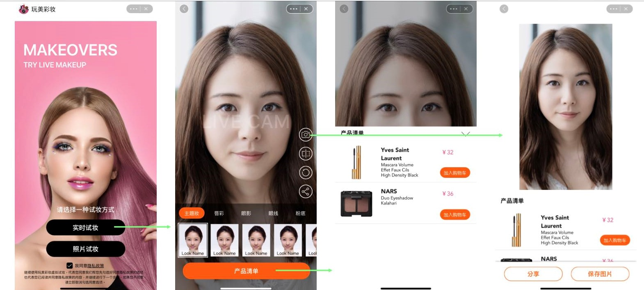Add NARS Duo Eyeshadow to cart

[455, 215]
